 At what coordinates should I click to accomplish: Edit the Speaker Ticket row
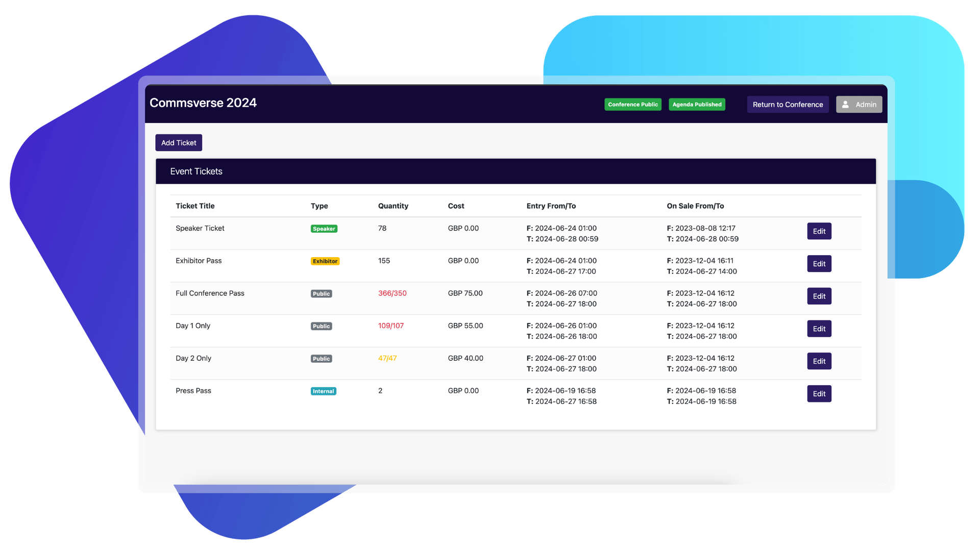(819, 231)
